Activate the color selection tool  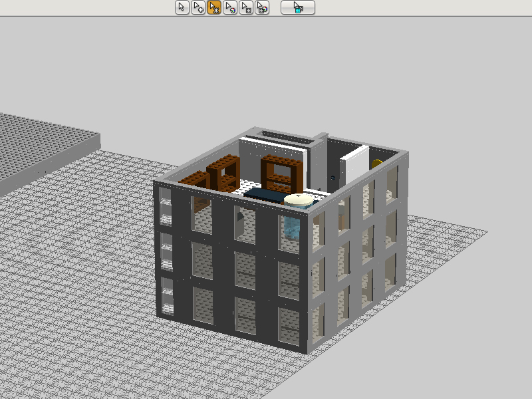(x=230, y=7)
